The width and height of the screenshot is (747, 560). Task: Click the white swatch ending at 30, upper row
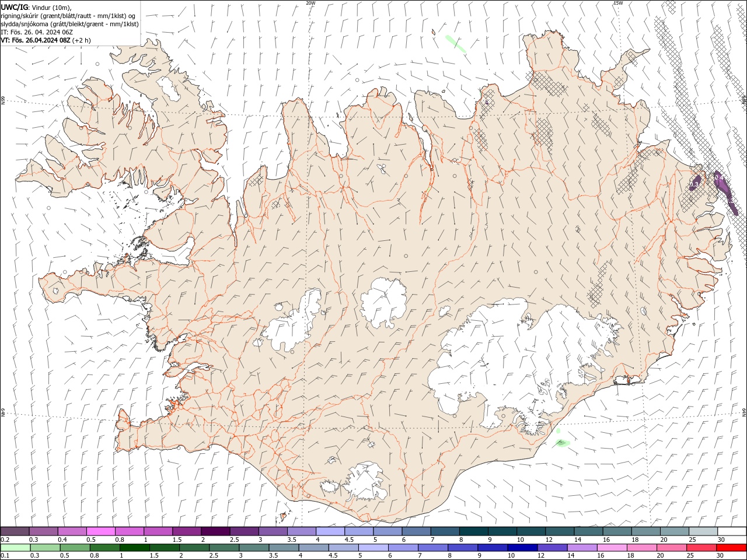click(x=732, y=531)
